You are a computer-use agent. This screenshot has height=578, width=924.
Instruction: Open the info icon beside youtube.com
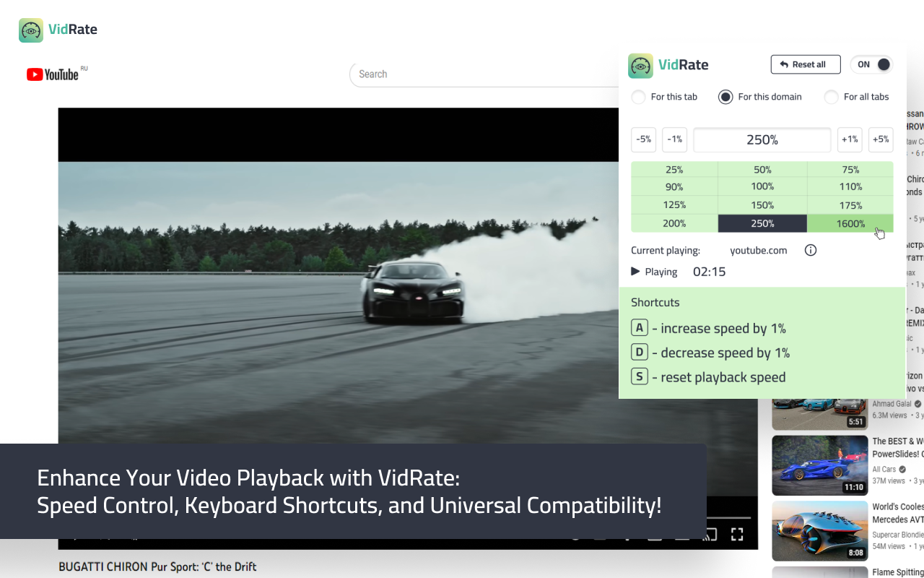(x=810, y=250)
